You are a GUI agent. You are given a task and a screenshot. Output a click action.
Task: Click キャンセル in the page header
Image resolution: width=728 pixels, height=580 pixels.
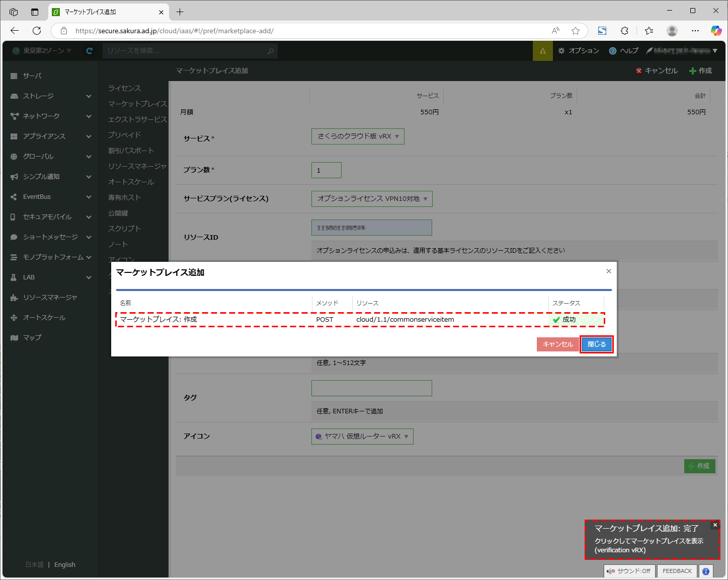pyautogui.click(x=657, y=71)
